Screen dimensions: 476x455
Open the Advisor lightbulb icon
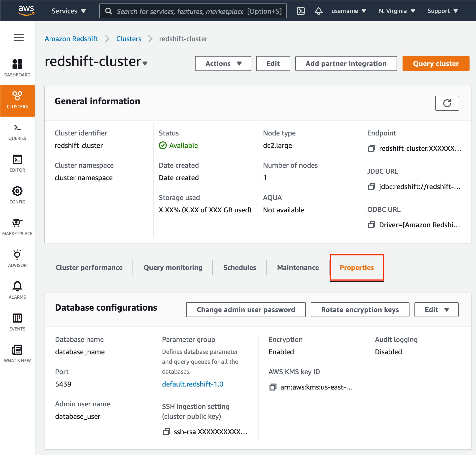click(x=17, y=259)
